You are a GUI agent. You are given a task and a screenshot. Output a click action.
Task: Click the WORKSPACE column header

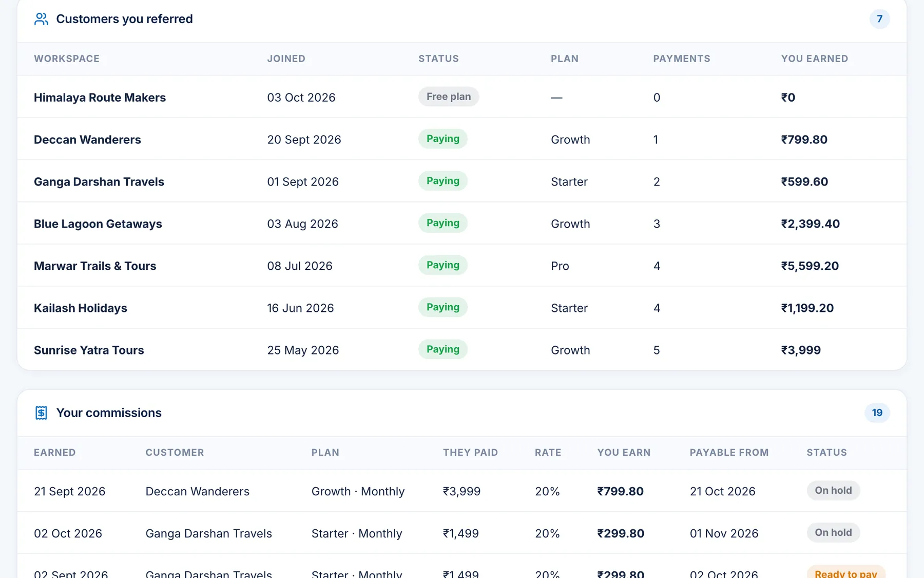pyautogui.click(x=67, y=59)
